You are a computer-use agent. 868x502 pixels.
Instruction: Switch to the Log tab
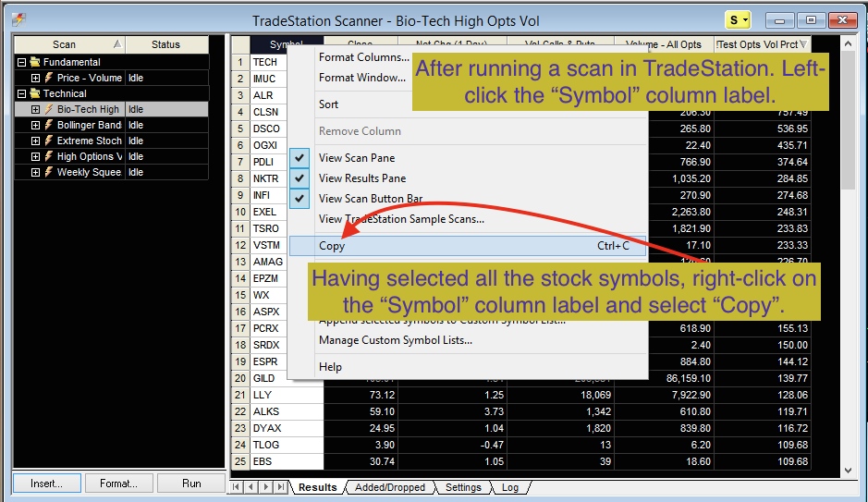click(510, 487)
